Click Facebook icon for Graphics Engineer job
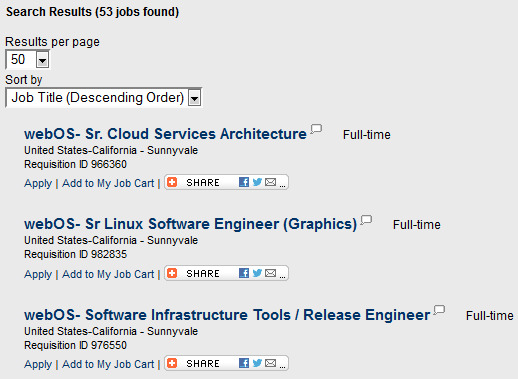The height and width of the screenshot is (379, 518). coord(244,273)
